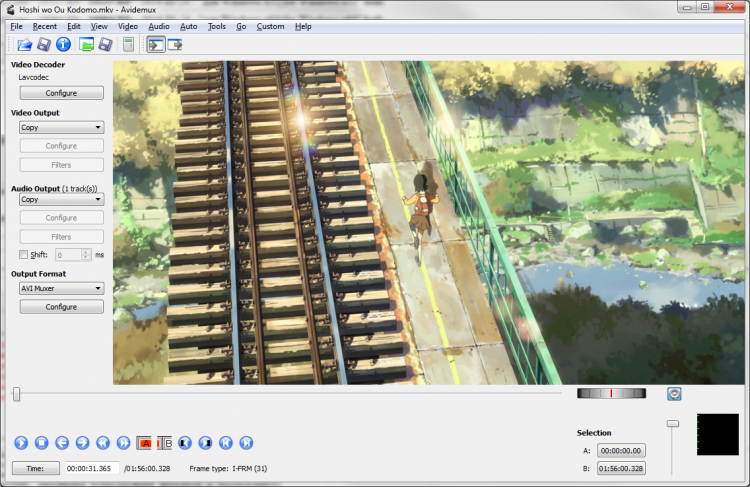Save project using the second floppy disk icon
The image size is (750, 487).
pos(105,45)
